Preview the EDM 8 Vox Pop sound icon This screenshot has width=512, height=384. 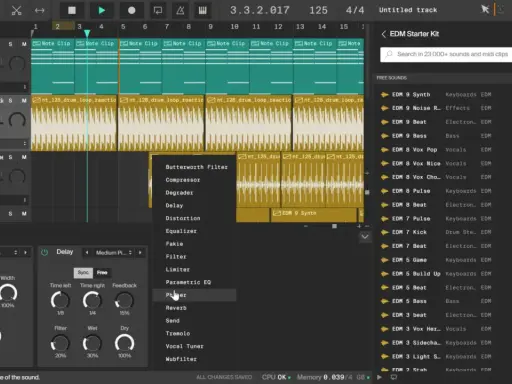(385, 150)
